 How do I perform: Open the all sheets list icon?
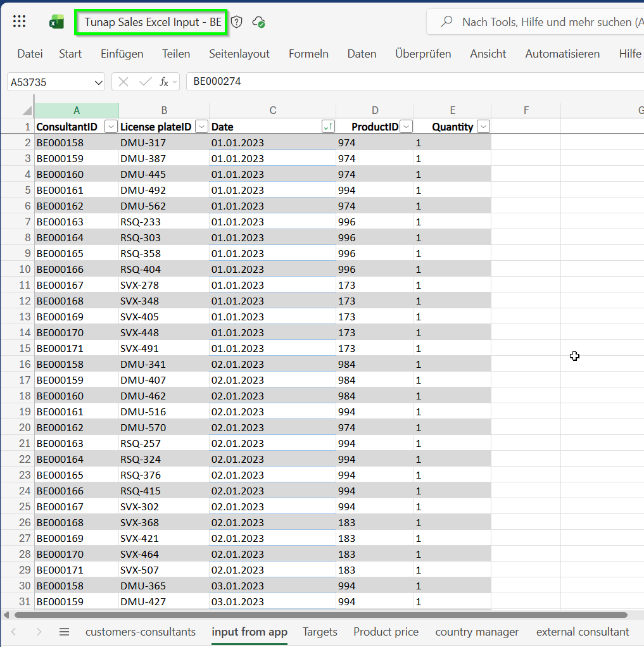click(64, 632)
